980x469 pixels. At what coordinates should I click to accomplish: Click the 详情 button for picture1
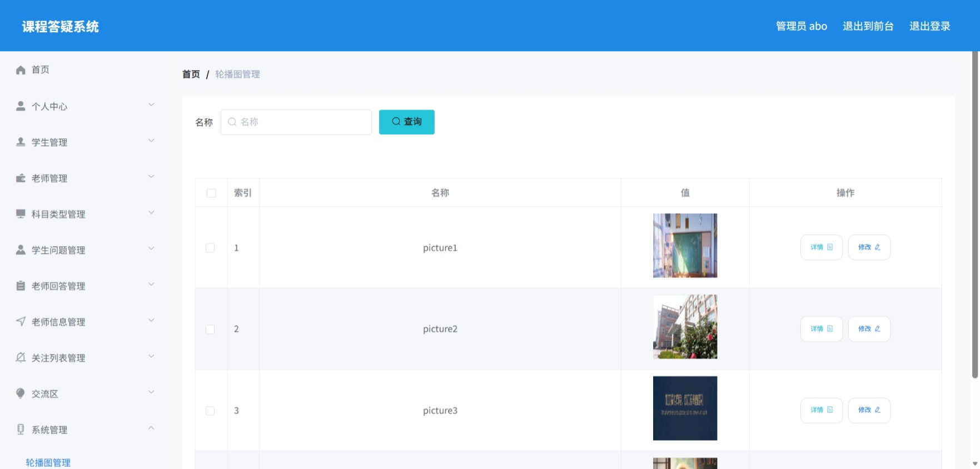point(822,247)
